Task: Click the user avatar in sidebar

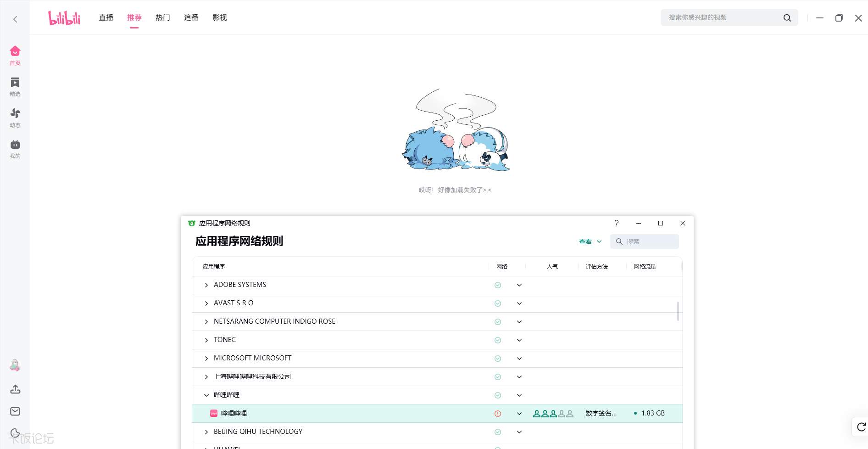Action: (x=15, y=365)
